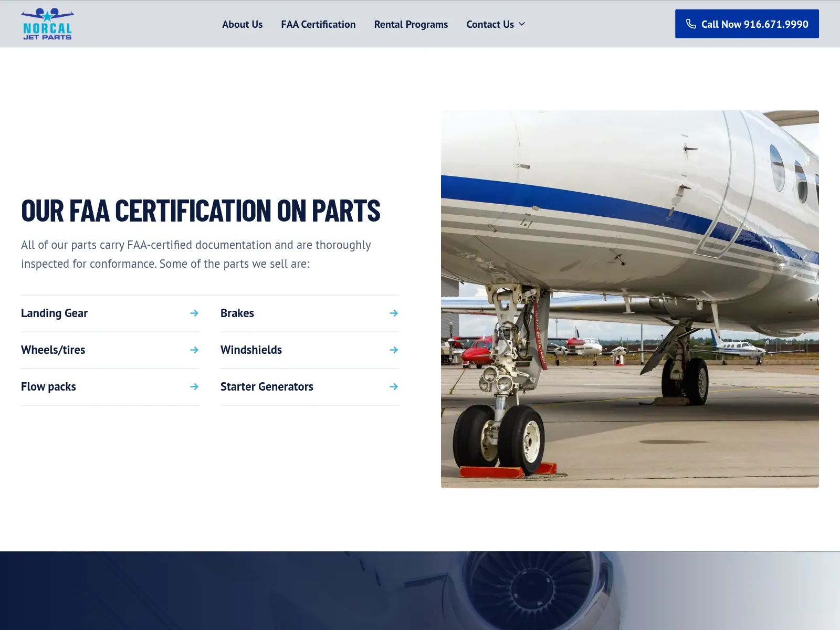Screen dimensions: 840x630
Task: Open the Flow packs parts link
Action: 110,387
